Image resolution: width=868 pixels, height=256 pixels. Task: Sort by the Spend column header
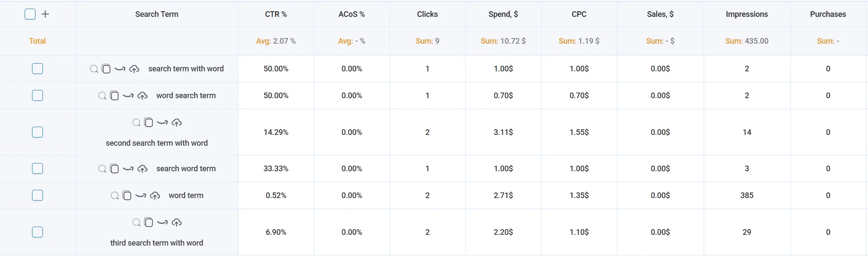(x=503, y=14)
